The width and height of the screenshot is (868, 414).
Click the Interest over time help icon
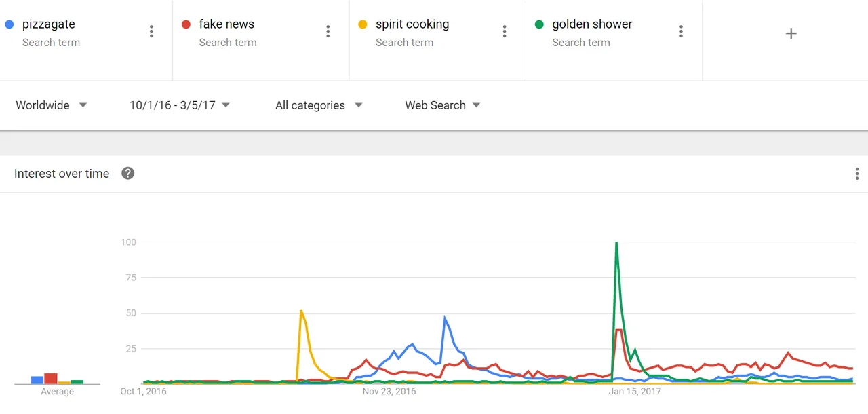127,173
